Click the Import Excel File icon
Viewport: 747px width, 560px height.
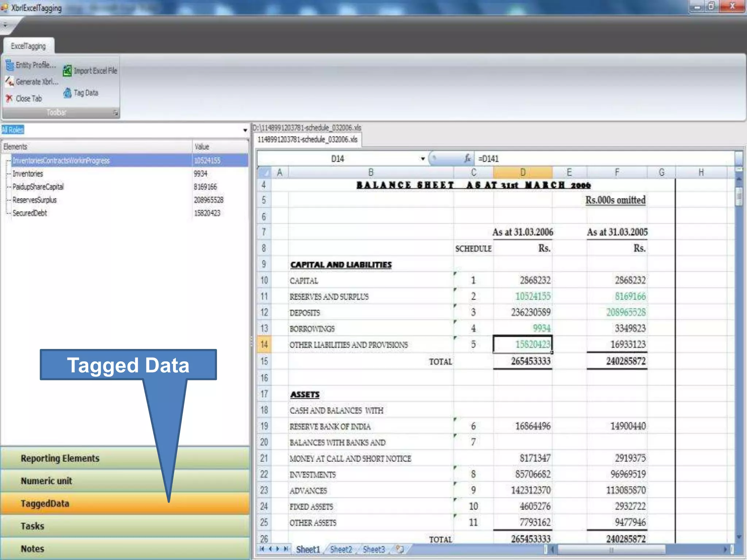tap(67, 71)
